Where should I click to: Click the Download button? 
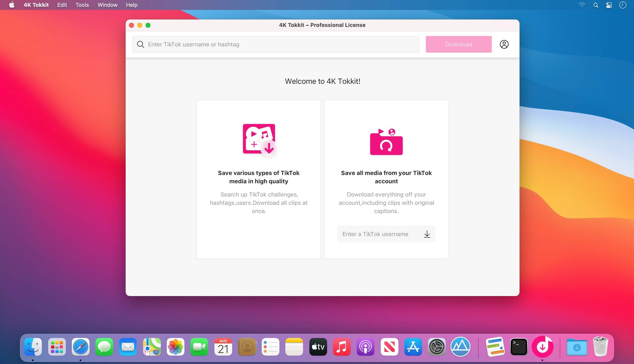click(458, 44)
